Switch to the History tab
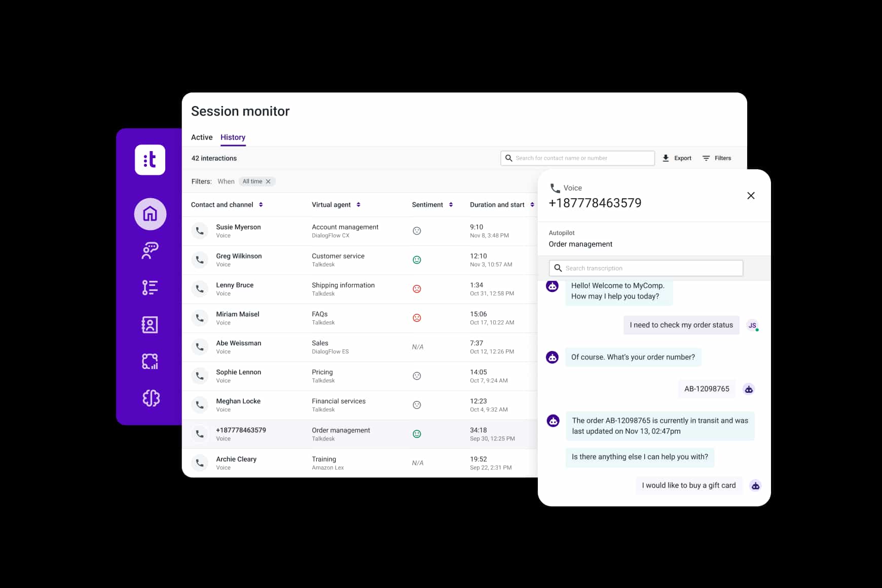The height and width of the screenshot is (588, 882). (233, 137)
